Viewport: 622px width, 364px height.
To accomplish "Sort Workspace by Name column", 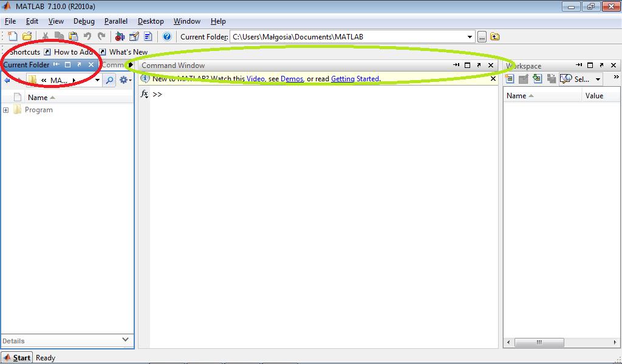I will (x=520, y=95).
